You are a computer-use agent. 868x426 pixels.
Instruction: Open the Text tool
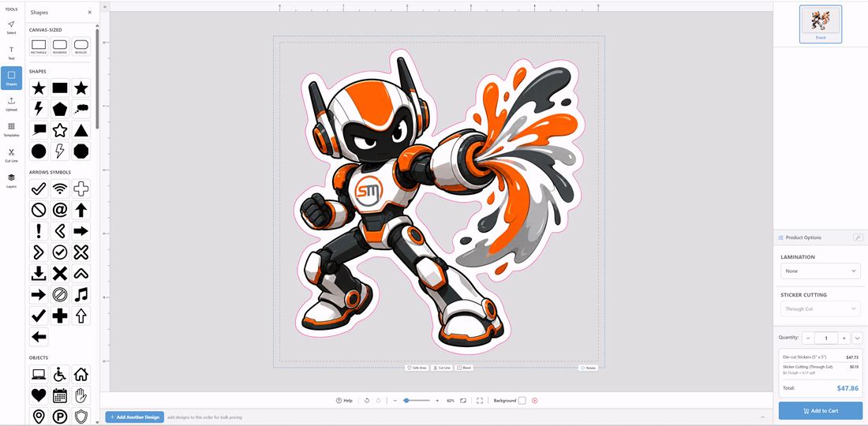pyautogui.click(x=11, y=53)
